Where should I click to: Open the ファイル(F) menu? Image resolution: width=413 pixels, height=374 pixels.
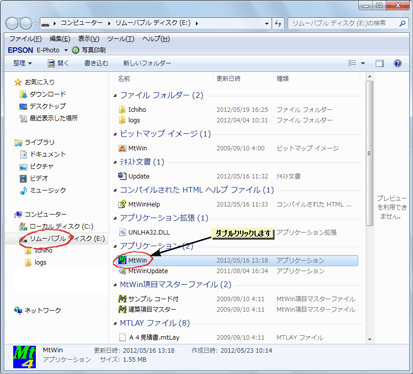point(25,39)
